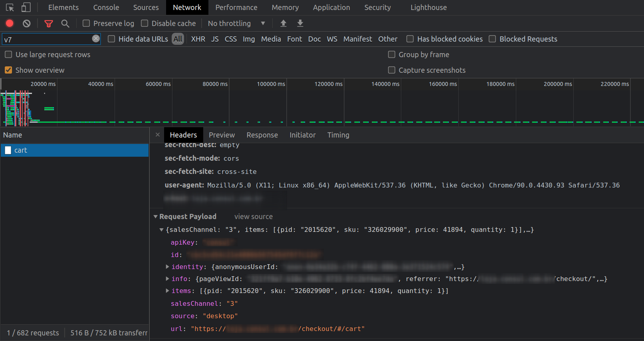Image resolution: width=644 pixels, height=341 pixels.
Task: Activate the inspect element picker icon
Action: [10, 8]
